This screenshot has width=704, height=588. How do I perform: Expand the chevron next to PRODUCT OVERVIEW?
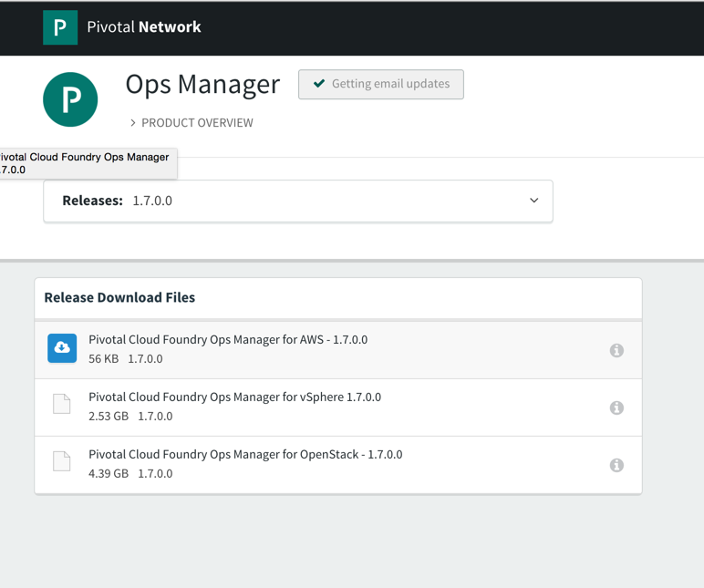(x=132, y=123)
